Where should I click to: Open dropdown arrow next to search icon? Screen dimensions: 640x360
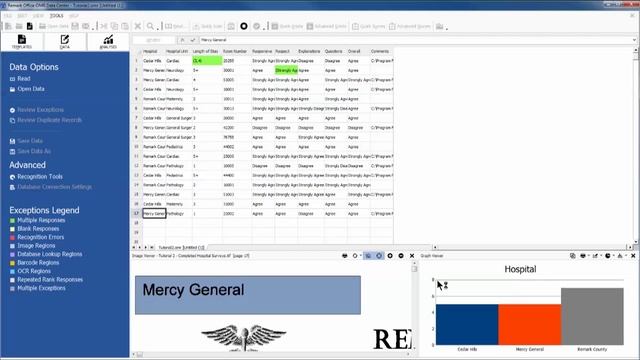157,28
